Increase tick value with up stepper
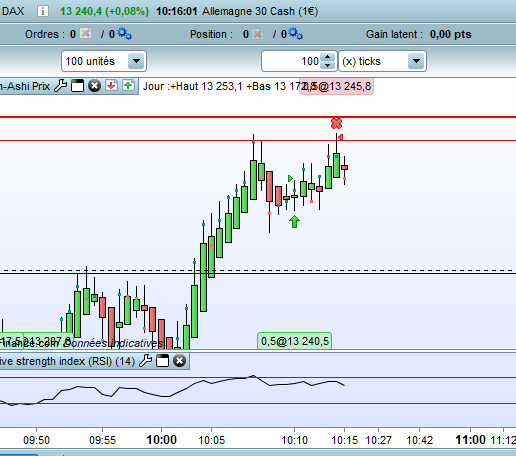 (328, 57)
